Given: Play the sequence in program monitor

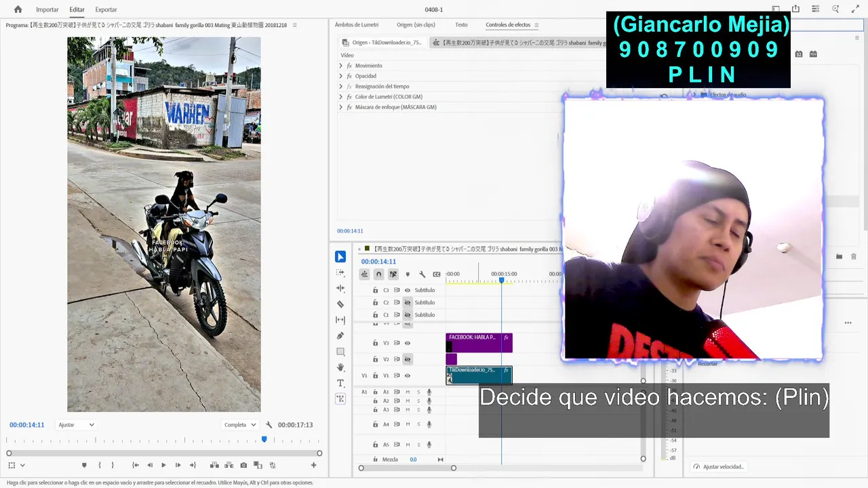Looking at the screenshot, I should click(x=163, y=466).
